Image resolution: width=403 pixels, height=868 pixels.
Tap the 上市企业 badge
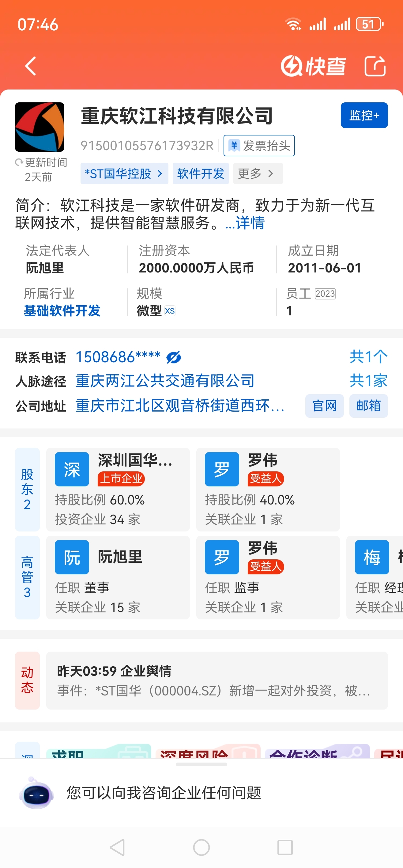[122, 478]
